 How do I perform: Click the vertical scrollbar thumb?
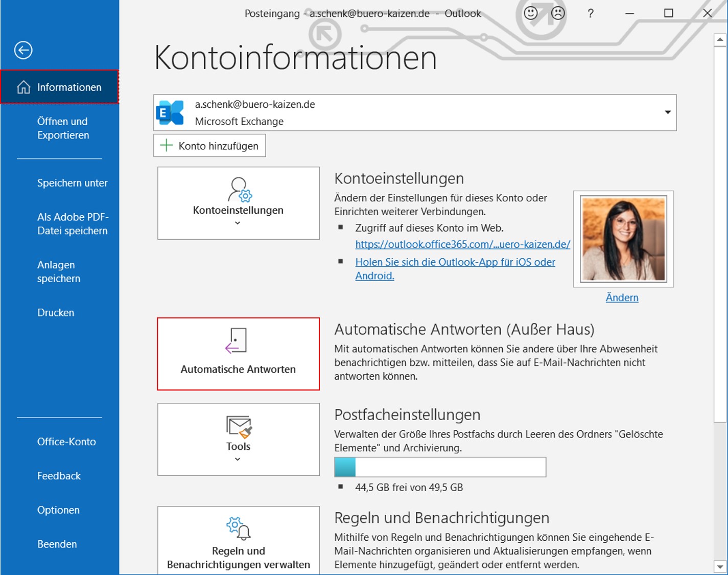[x=720, y=234]
